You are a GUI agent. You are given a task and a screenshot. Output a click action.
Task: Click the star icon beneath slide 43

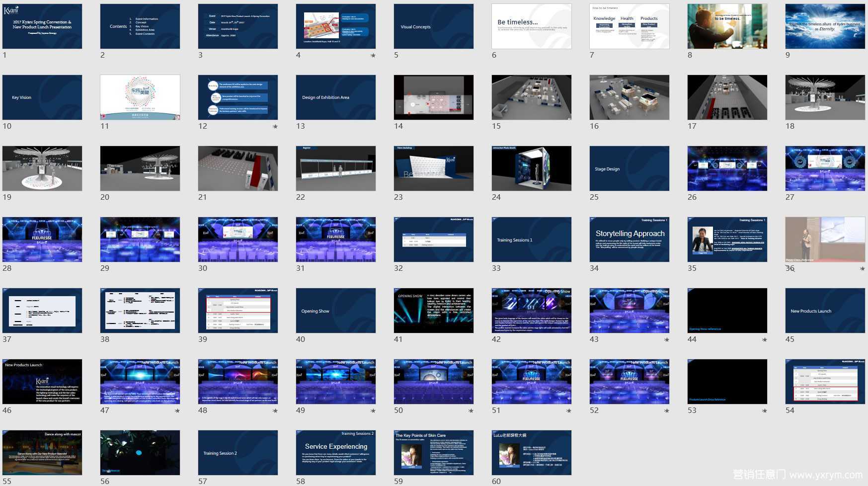[x=667, y=340]
